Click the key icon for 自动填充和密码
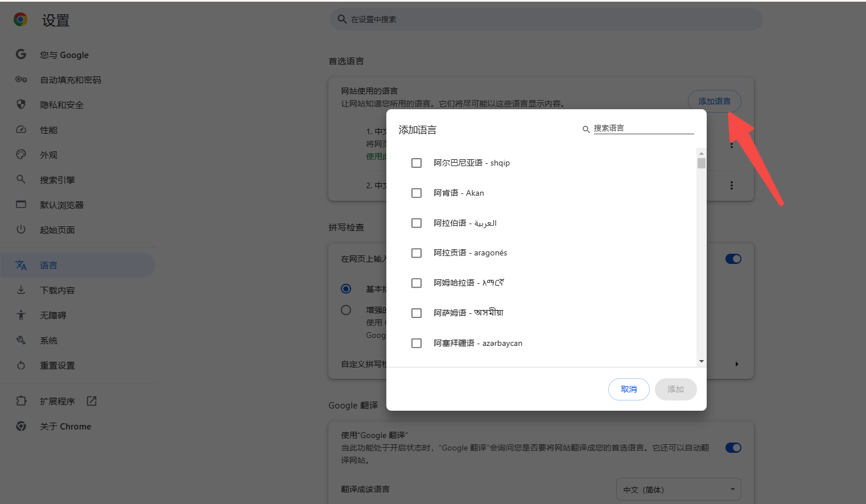The width and height of the screenshot is (866, 504). point(21,80)
